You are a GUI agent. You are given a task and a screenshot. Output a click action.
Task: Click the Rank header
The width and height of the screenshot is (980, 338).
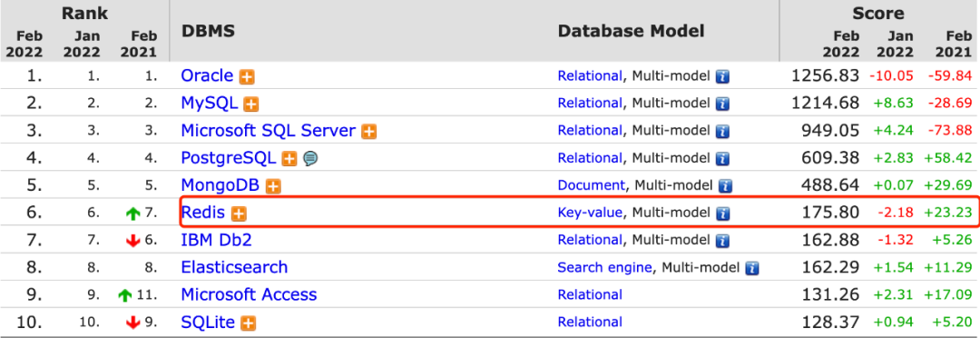click(84, 13)
